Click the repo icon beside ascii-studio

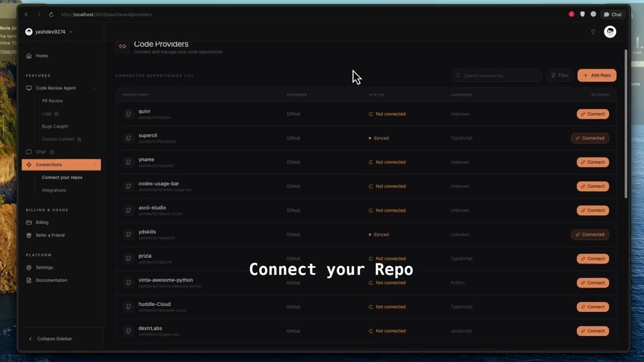pos(128,211)
